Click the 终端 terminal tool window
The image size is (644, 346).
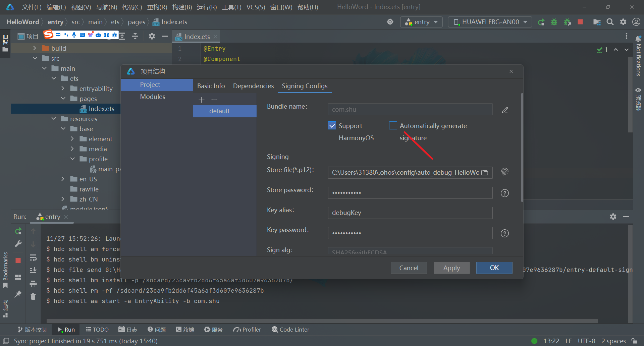click(185, 330)
